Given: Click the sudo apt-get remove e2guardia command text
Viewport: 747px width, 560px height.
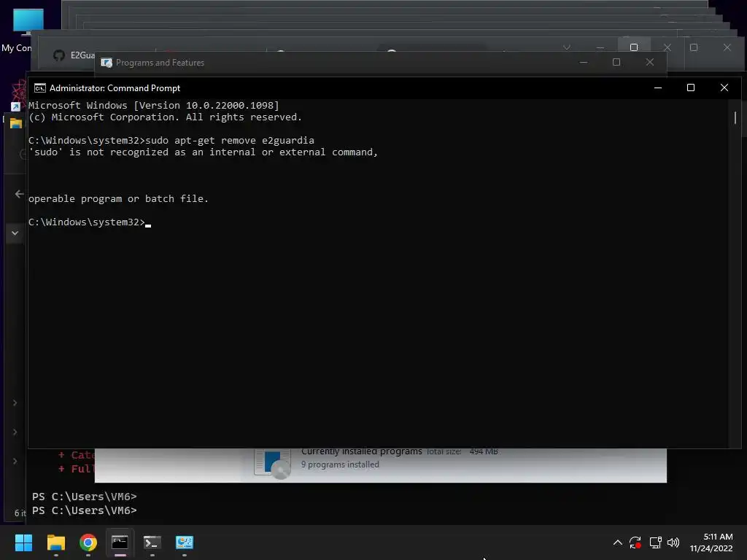Looking at the screenshot, I should coord(230,141).
